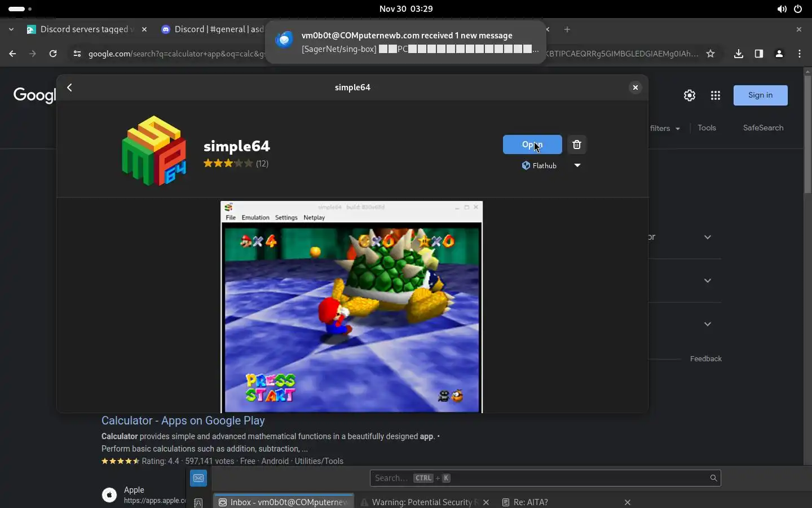The height and width of the screenshot is (508, 812).
Task: Close the Re: AITA? tab
Action: pyautogui.click(x=628, y=502)
